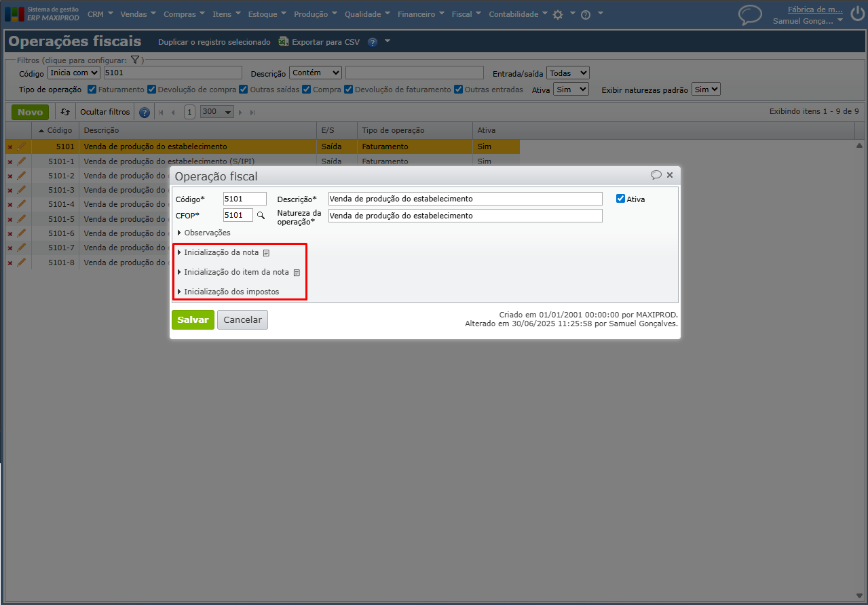This screenshot has width=868, height=605.
Task: Expand the Observações section
Action: (204, 233)
